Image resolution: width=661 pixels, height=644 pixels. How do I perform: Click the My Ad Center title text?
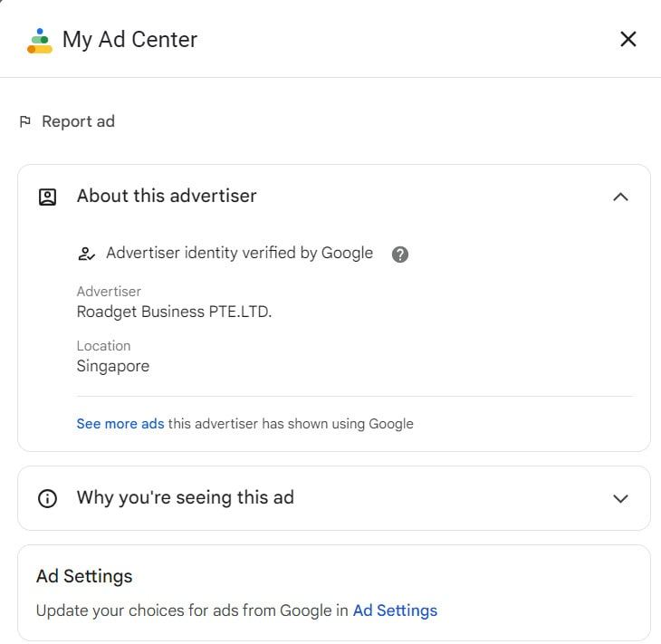[129, 40]
